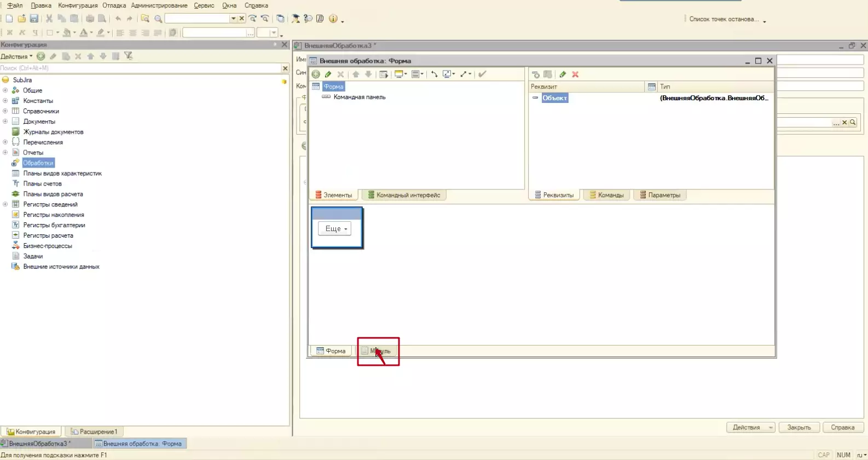Image resolution: width=868 pixels, height=460 pixels.
Task: Switch to the Модуль tab
Action: tap(376, 351)
